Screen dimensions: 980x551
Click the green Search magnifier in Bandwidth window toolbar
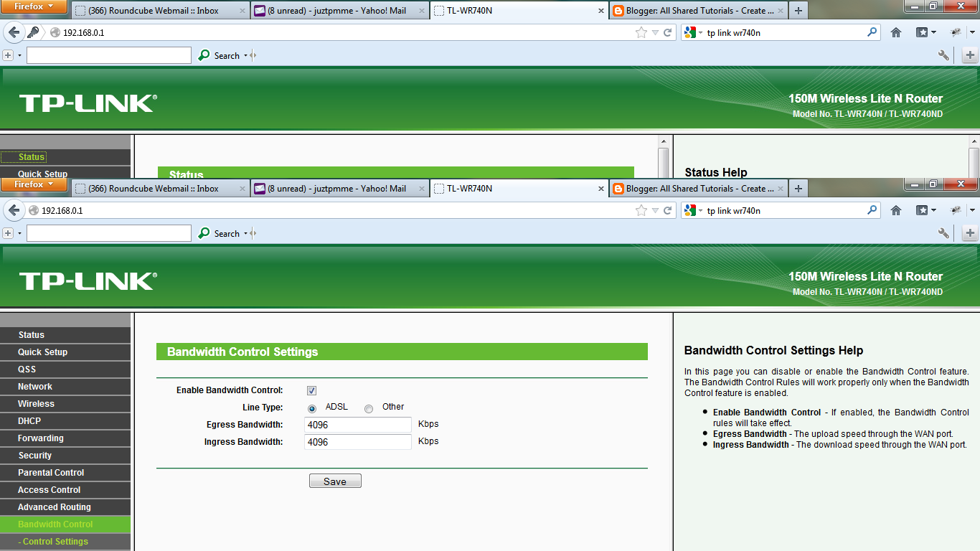(x=204, y=233)
